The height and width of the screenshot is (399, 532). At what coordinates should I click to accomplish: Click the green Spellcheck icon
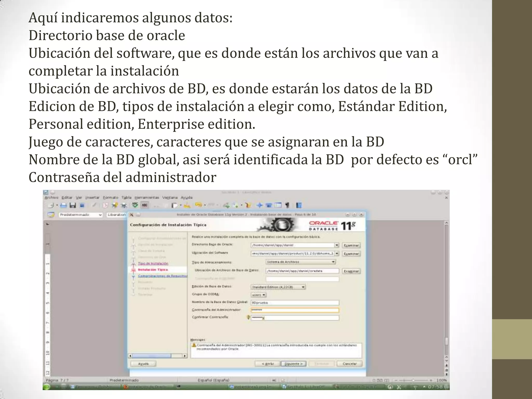coord(135,205)
